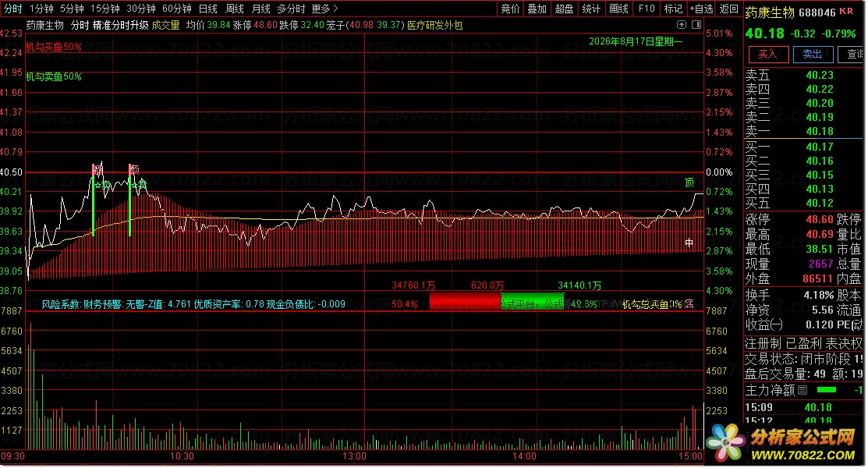Click the blue 卖出 sell button
This screenshot has width=868, height=468.
(812, 54)
